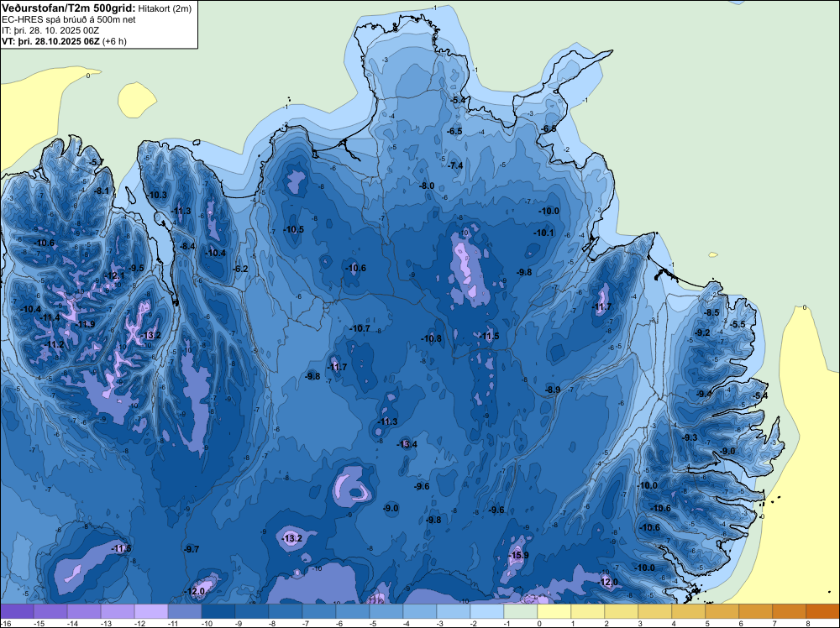Pick legend swatch between -12 and -11

151,611
